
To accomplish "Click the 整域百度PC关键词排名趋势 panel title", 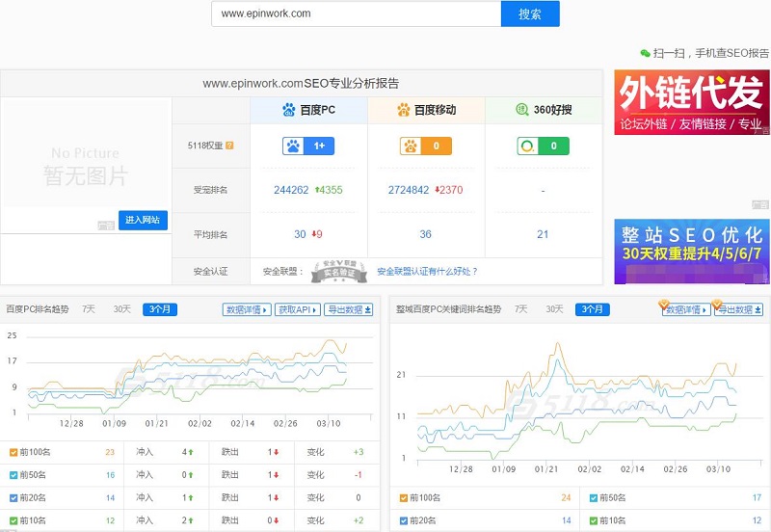I will click(x=448, y=309).
